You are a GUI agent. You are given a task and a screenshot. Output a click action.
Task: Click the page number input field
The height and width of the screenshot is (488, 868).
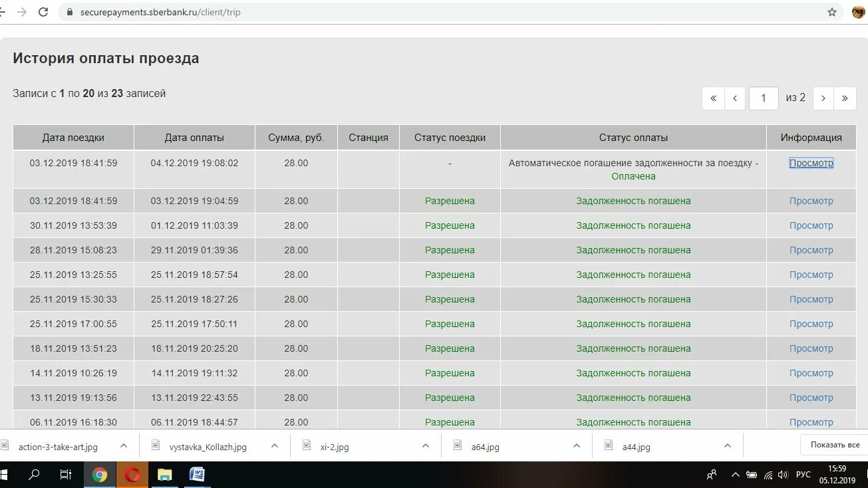click(x=764, y=98)
